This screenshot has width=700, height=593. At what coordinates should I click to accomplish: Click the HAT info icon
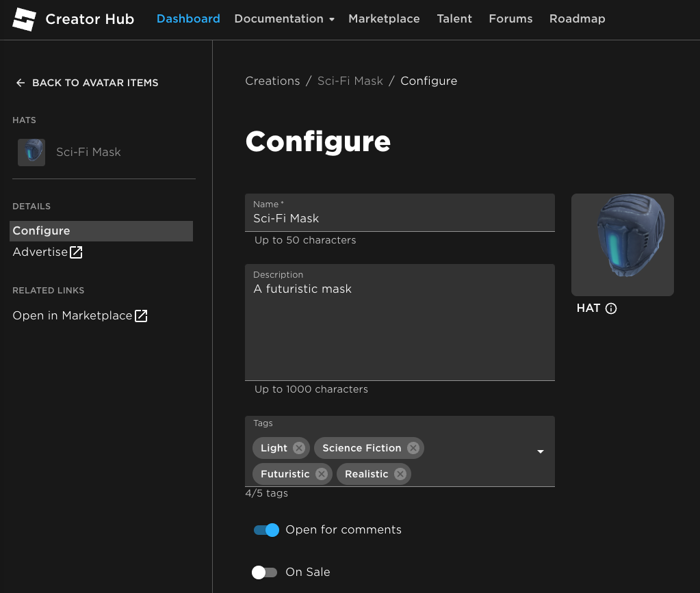coord(611,308)
